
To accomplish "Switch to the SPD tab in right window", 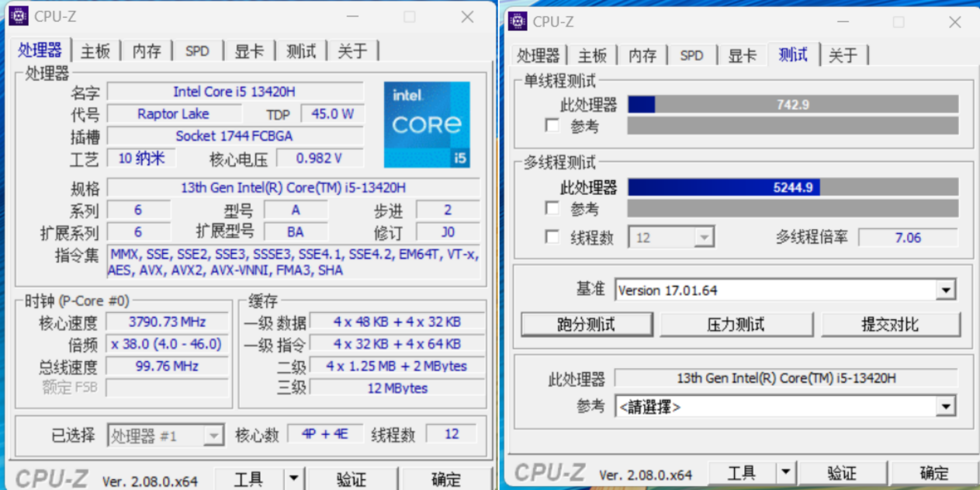I will coord(691,55).
